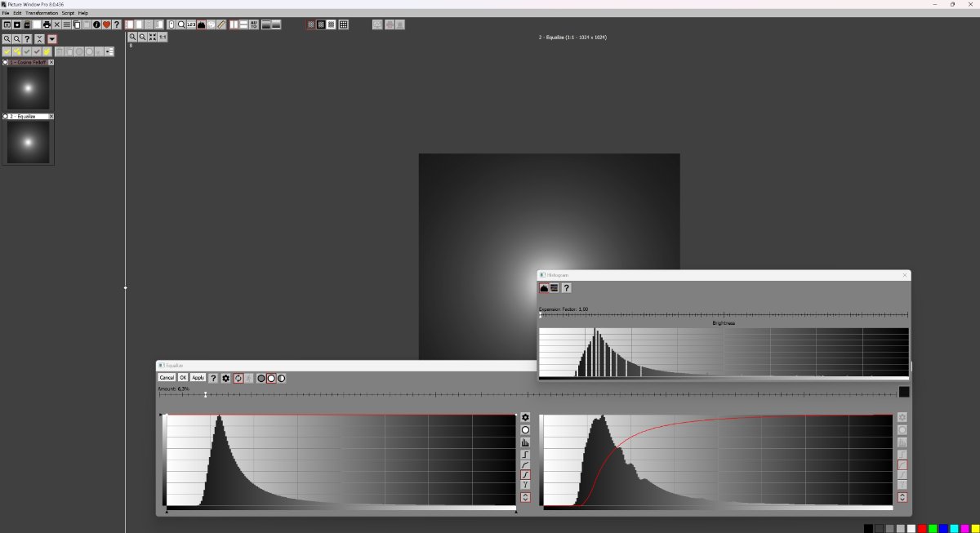980x533 pixels.
Task: Click the question mark help icon in the Histogram window
Action: pyautogui.click(x=567, y=287)
